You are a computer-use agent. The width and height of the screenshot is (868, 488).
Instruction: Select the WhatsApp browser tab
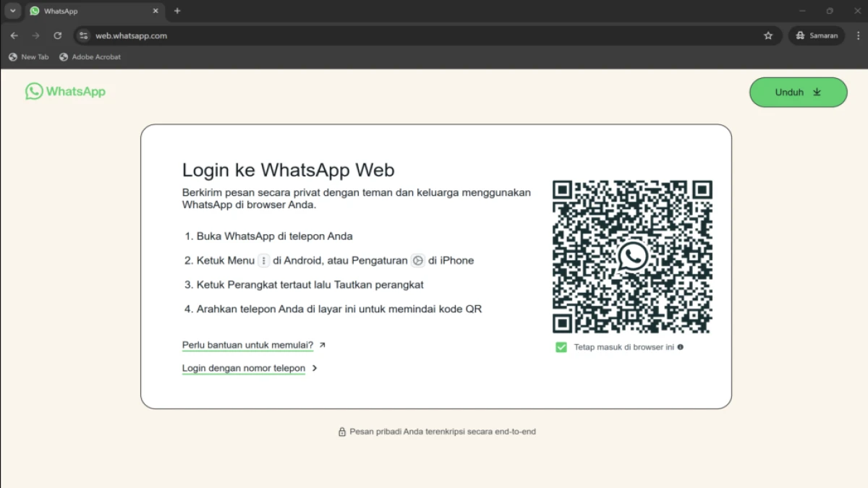[x=94, y=11]
